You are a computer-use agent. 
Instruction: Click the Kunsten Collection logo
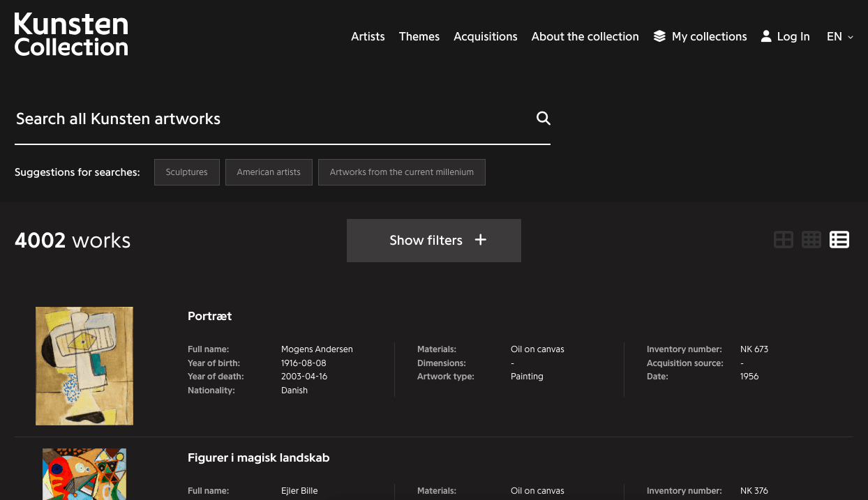70,34
